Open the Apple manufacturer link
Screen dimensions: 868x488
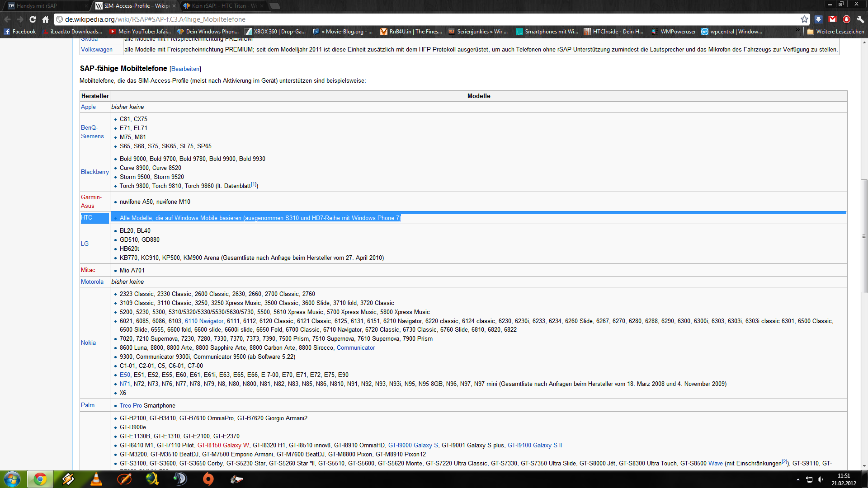[x=88, y=107]
